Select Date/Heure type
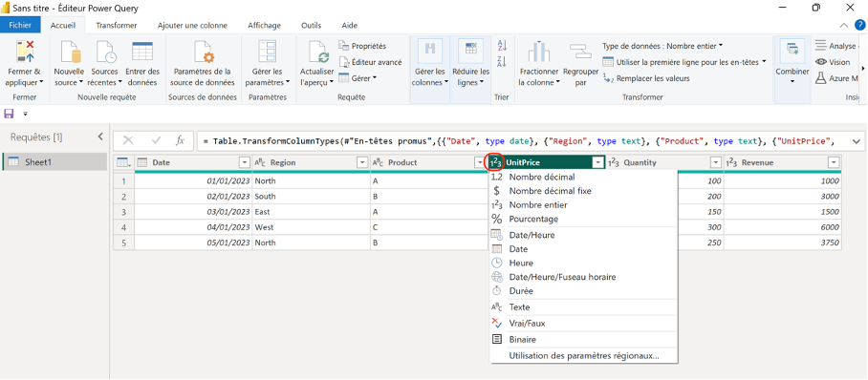Image resolution: width=868 pixels, height=380 pixels. click(583, 235)
